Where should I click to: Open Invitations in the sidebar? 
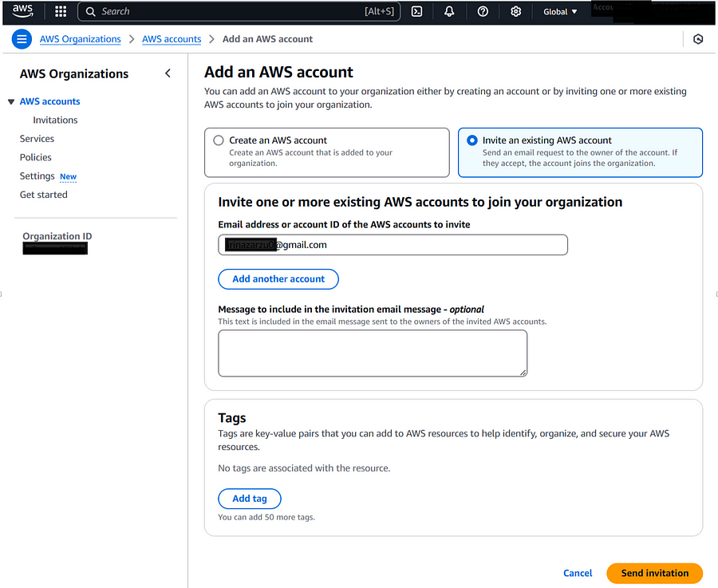[x=55, y=120]
